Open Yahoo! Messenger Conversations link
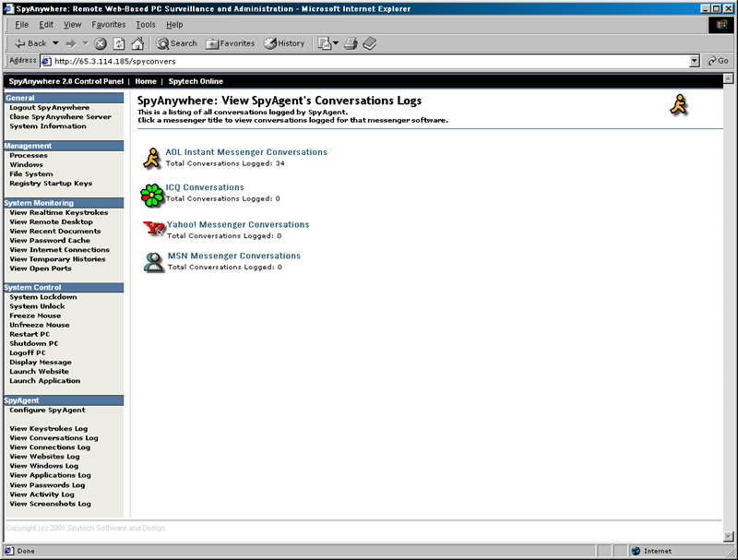 coord(238,224)
